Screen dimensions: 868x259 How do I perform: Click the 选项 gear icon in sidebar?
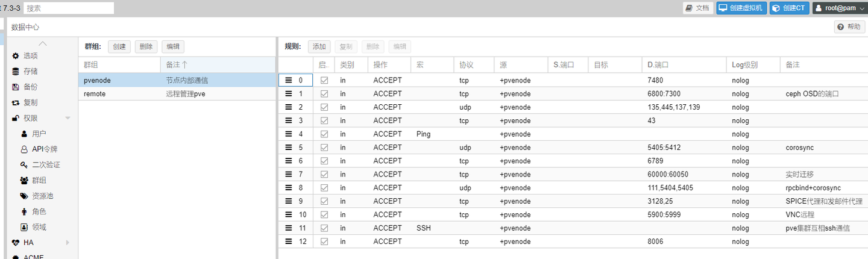[16, 56]
